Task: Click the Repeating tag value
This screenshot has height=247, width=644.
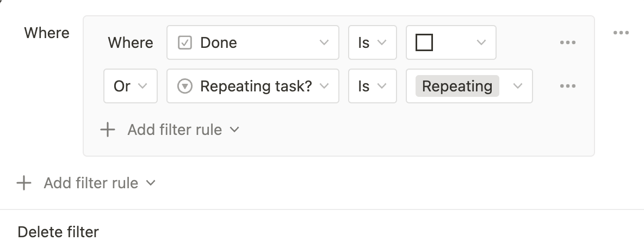Action: click(457, 86)
